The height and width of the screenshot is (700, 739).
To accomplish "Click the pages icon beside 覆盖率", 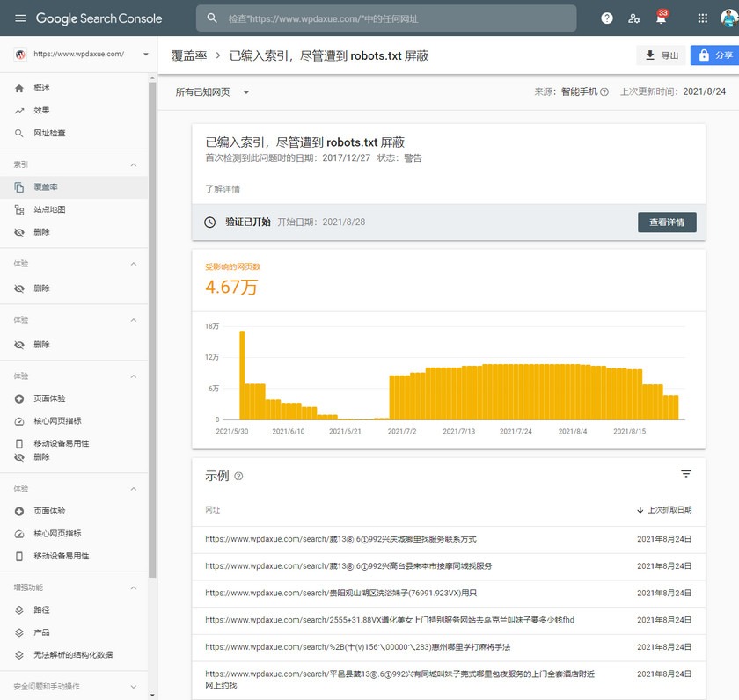I will 18,187.
